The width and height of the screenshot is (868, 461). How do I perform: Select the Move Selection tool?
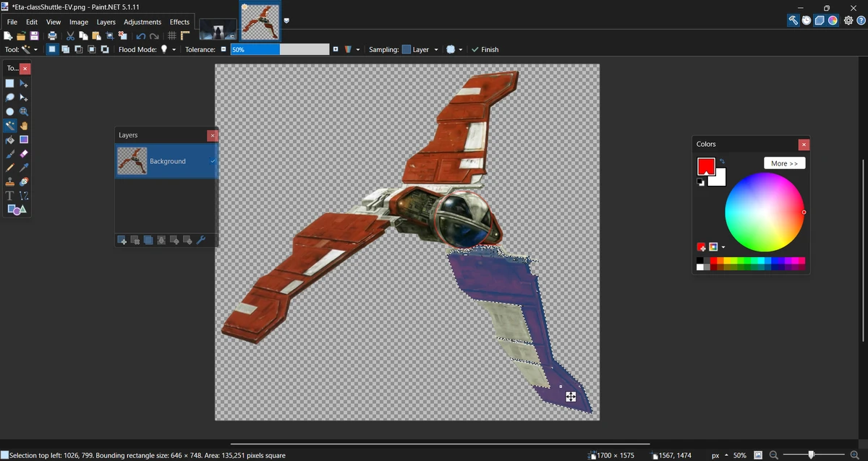(24, 98)
